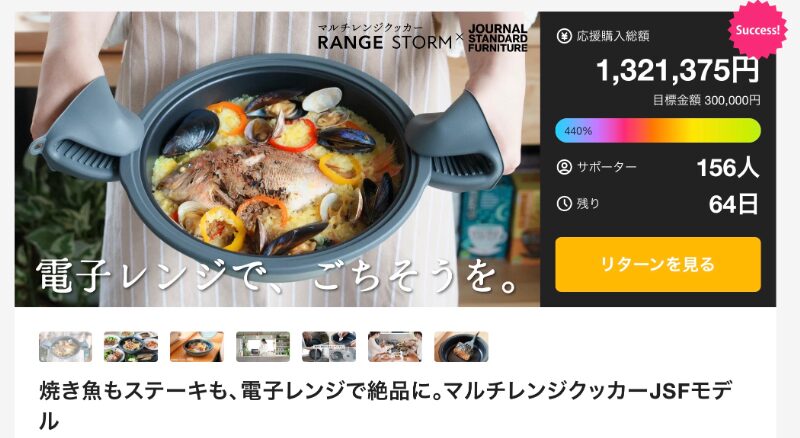Click the 156人 supporter count
The height and width of the screenshot is (438, 800).
(728, 167)
